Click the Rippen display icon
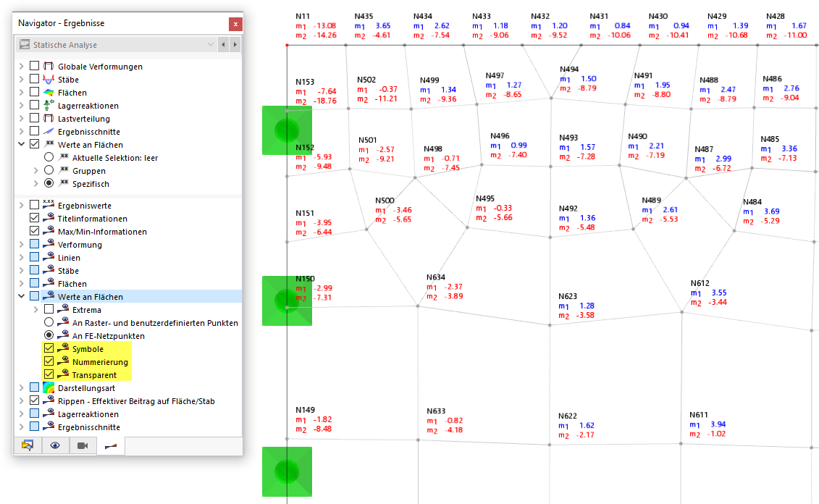 [x=49, y=400]
